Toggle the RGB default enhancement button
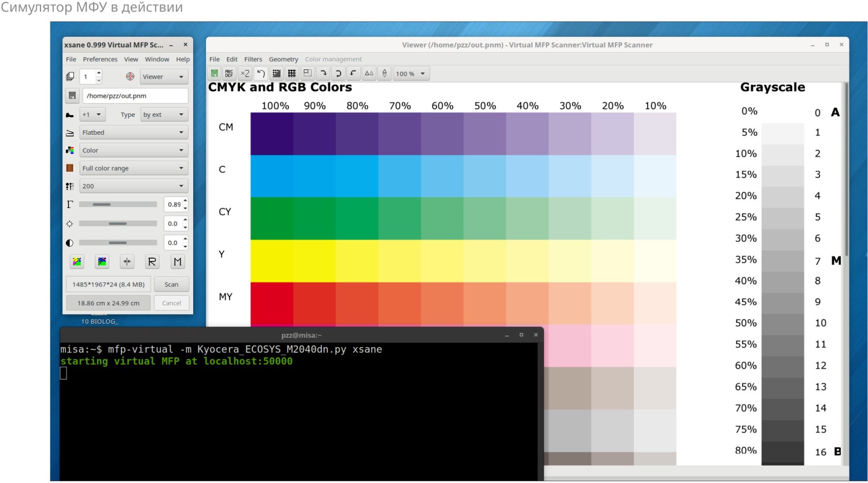The height and width of the screenshot is (483, 868). [77, 262]
